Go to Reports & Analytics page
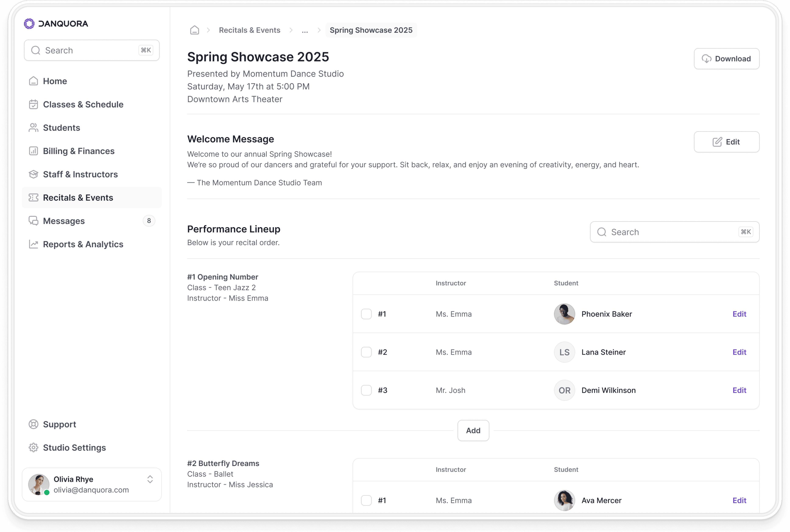 click(83, 244)
